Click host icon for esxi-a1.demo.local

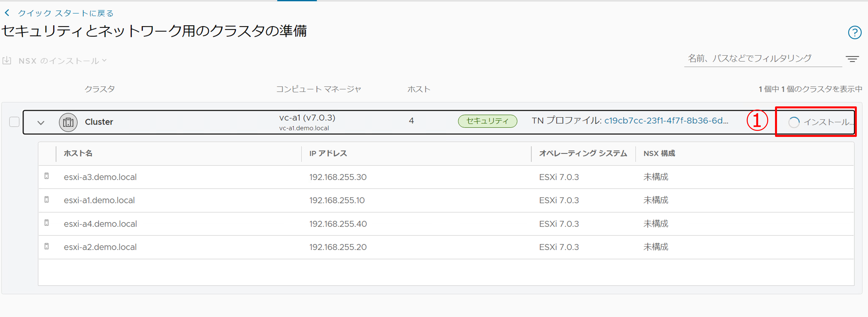(47, 200)
